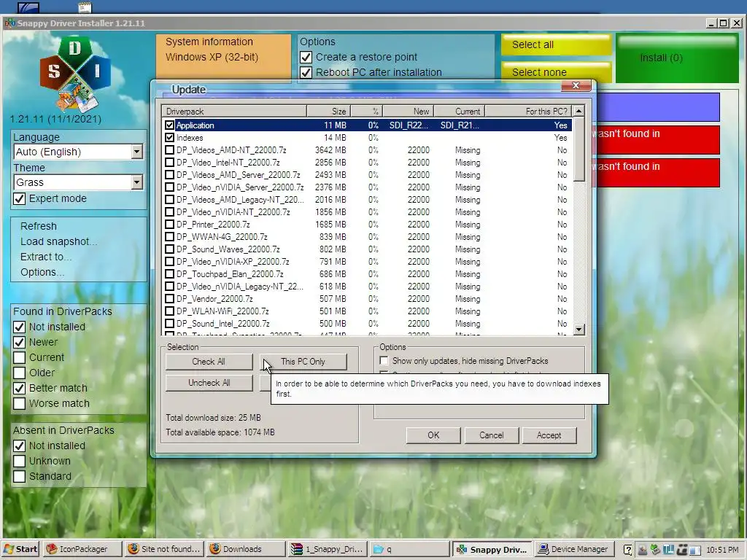Open the Start menu
Screen dimensions: 747x560
(x=20, y=549)
